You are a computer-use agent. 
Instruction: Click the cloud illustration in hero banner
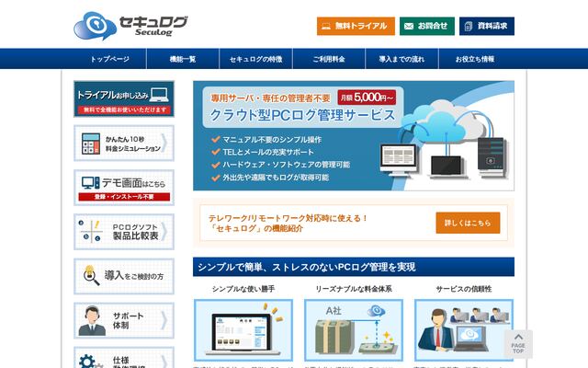[x=445, y=121]
